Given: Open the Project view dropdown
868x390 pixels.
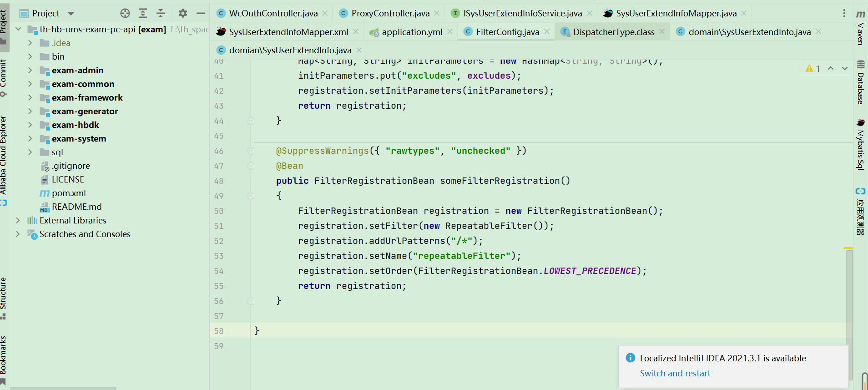Looking at the screenshot, I should pyautogui.click(x=71, y=14).
